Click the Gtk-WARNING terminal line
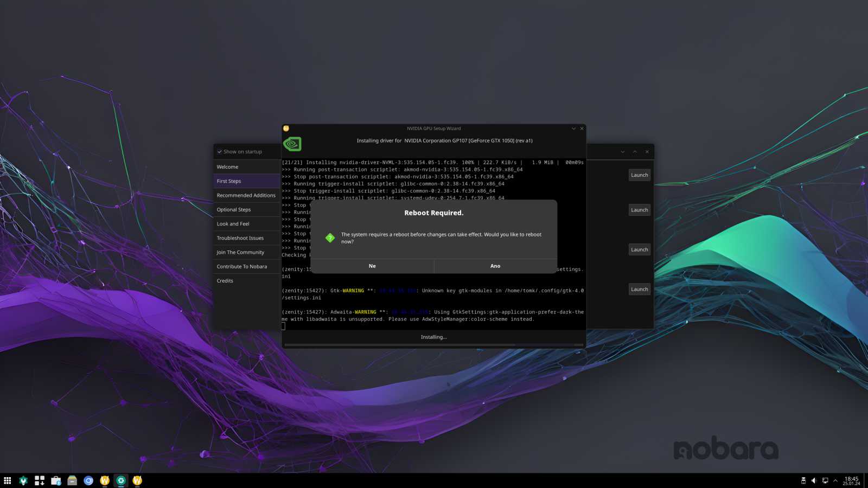868x488 pixels. (x=433, y=294)
